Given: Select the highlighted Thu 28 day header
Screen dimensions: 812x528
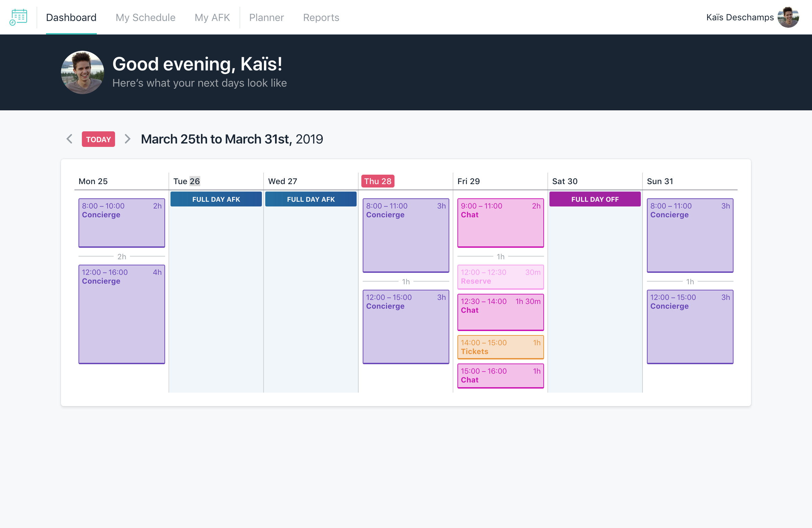Looking at the screenshot, I should click(377, 181).
